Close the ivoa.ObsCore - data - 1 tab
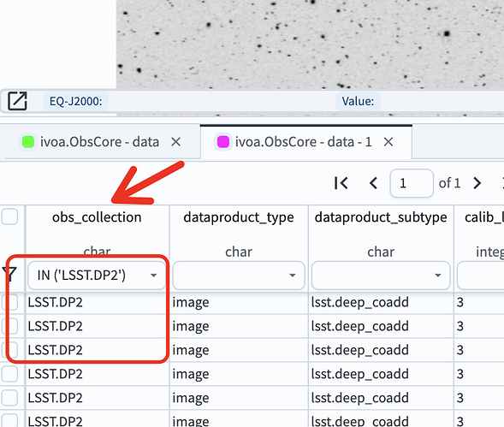This screenshot has height=427, width=504. click(x=388, y=142)
